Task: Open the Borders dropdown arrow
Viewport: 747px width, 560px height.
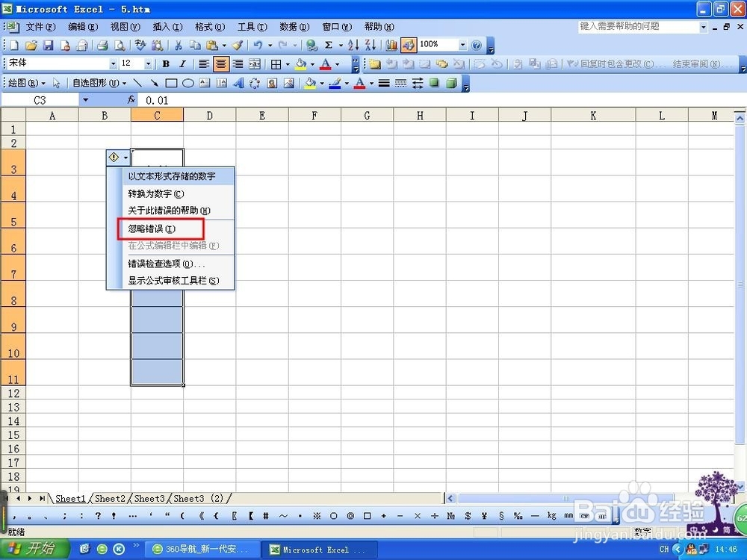Action: (288, 63)
